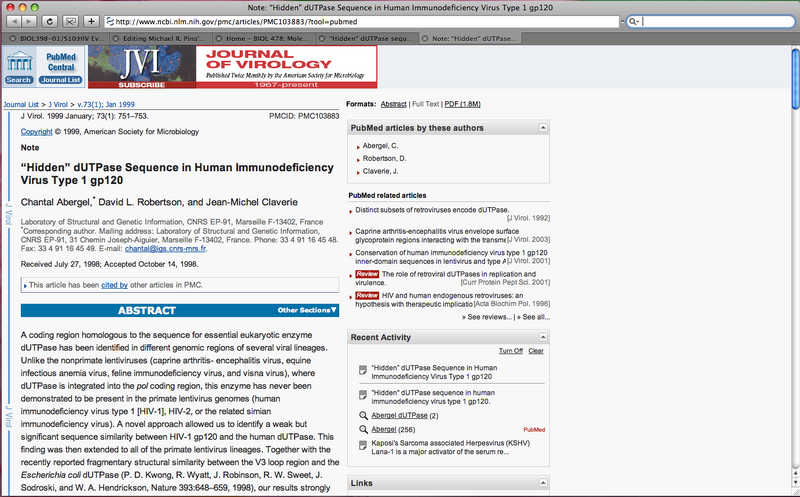Expand the cited by notice arrow
This screenshot has width=800, height=497.
tap(25, 286)
